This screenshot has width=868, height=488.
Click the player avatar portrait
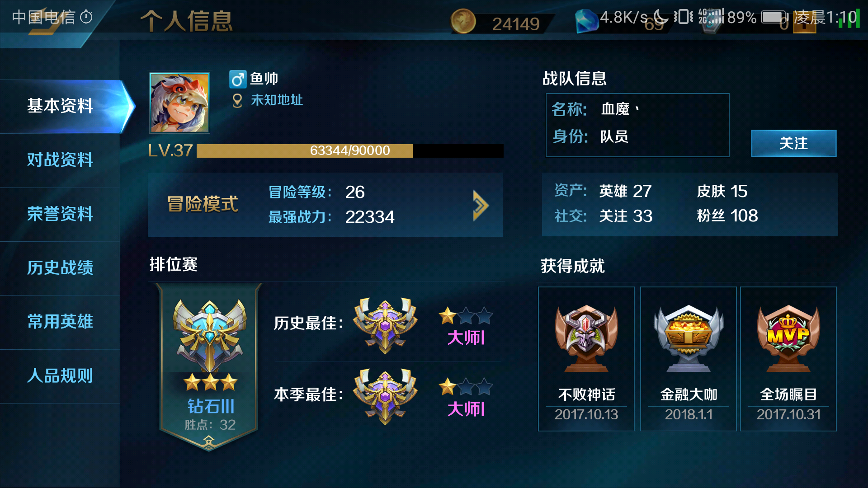[179, 103]
